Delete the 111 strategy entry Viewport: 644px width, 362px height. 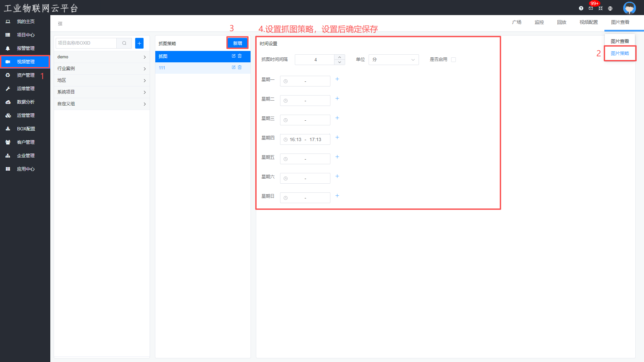tap(239, 67)
